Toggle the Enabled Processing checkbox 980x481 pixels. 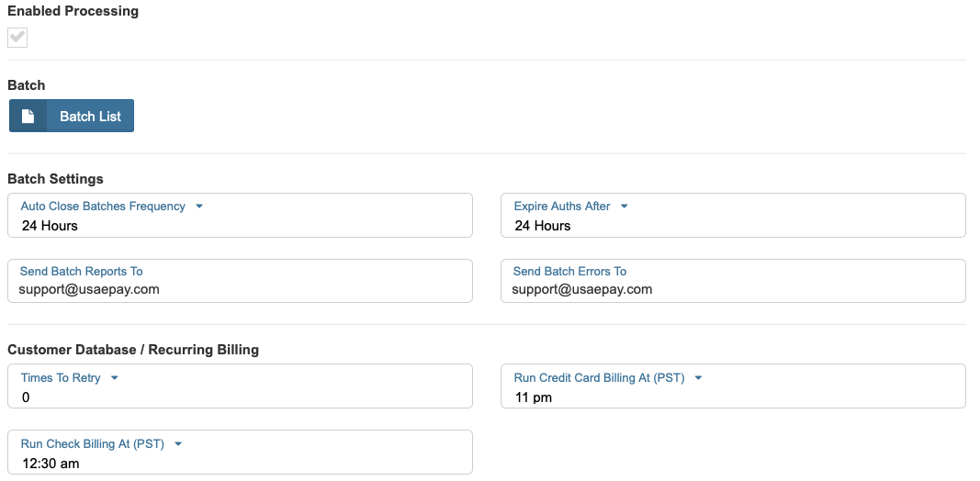pos(17,38)
